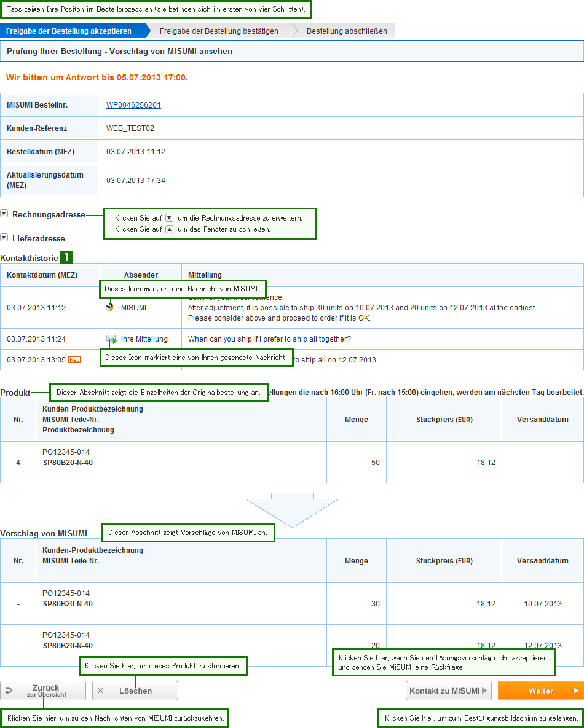The height and width of the screenshot is (728, 584).
Task: Click the update date '03.07.2013 17:34'
Action: 136,180
